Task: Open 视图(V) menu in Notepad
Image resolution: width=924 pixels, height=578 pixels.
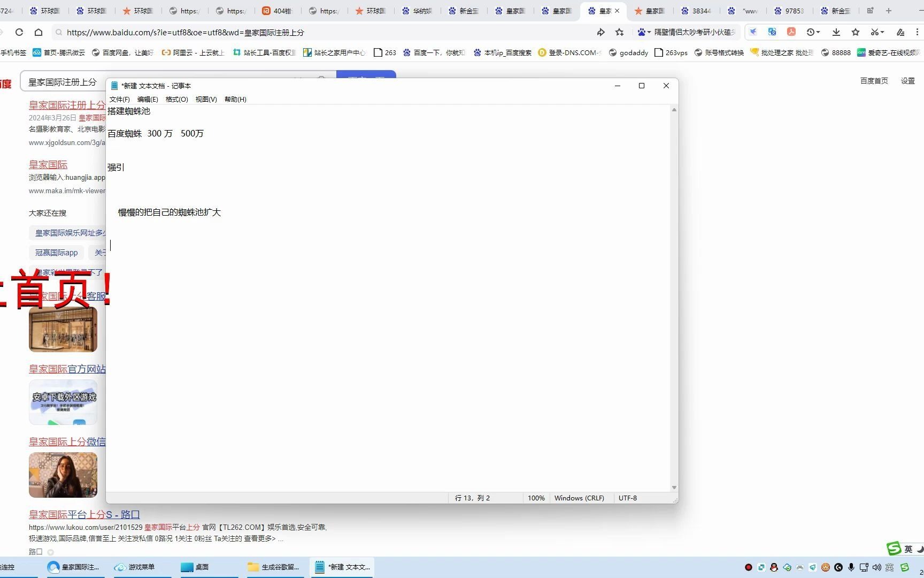Action: point(206,99)
